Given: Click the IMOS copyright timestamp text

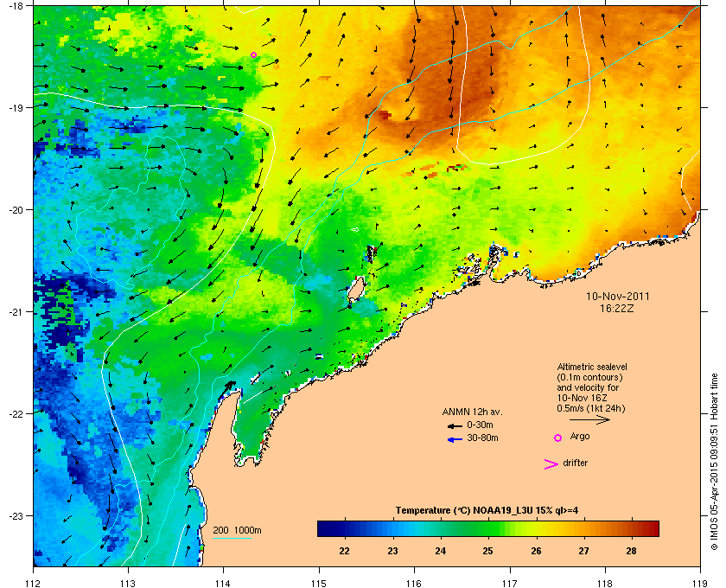Looking at the screenshot, I should [714, 462].
